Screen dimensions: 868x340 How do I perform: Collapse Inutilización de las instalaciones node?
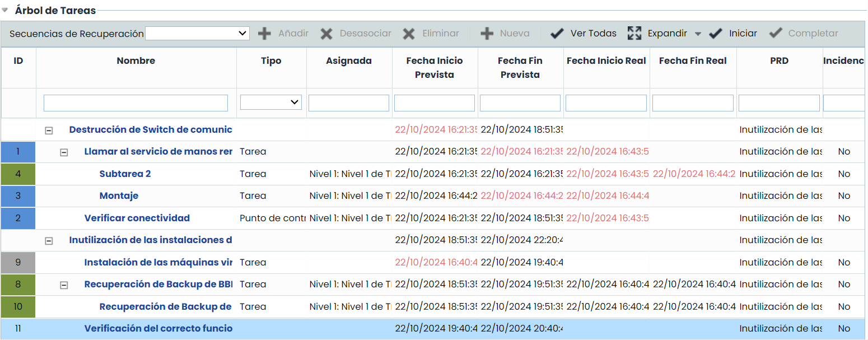point(49,240)
